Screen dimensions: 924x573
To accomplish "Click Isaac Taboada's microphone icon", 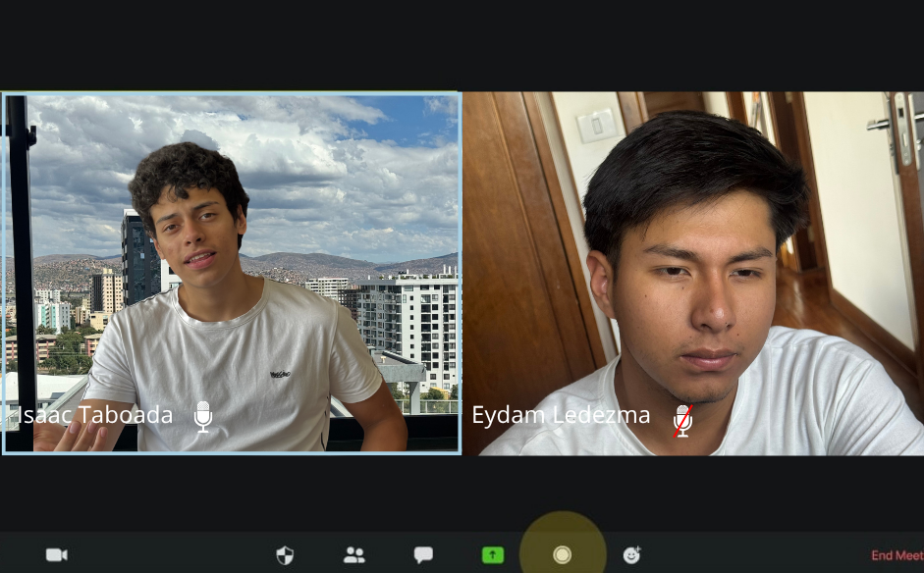I will coord(203,416).
